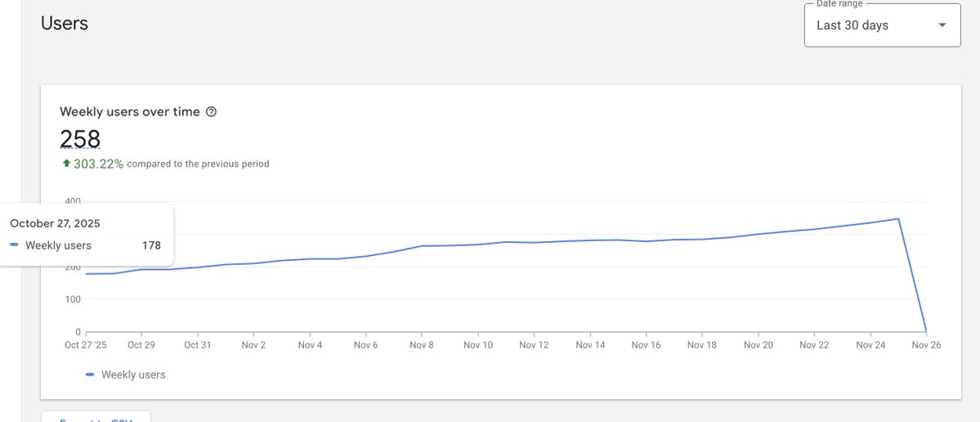Click the Nov 18 axis label
The width and height of the screenshot is (980, 422).
tap(702, 344)
